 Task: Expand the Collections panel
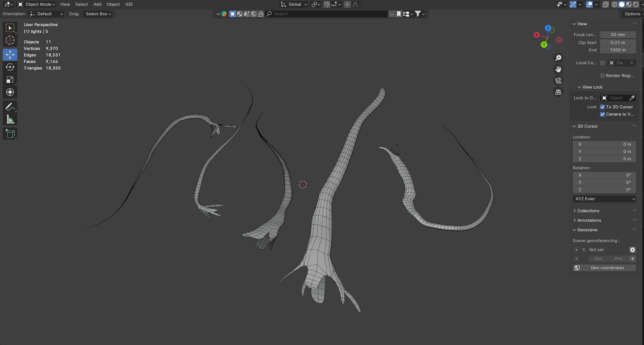588,211
